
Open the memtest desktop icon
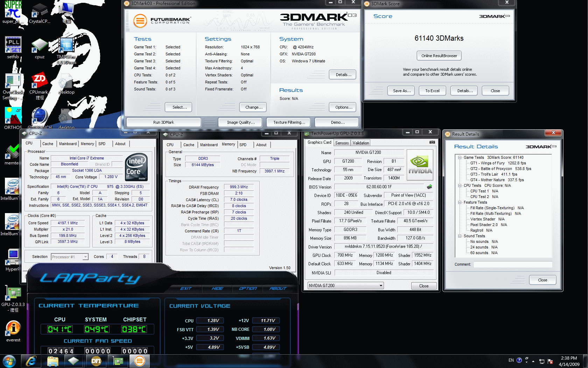coord(13,155)
